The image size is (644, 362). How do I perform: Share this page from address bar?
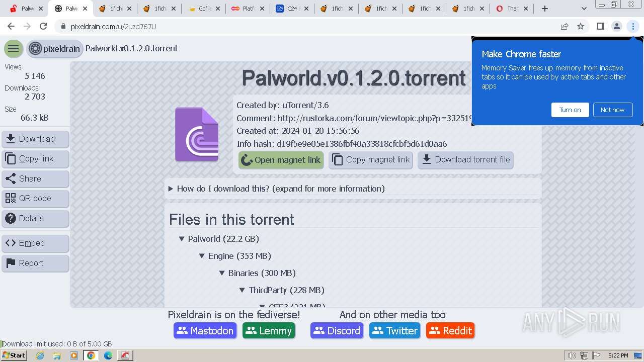coord(565,26)
